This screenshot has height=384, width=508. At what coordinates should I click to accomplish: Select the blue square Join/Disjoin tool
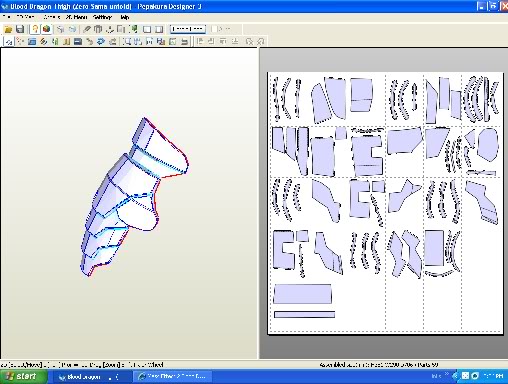32,42
